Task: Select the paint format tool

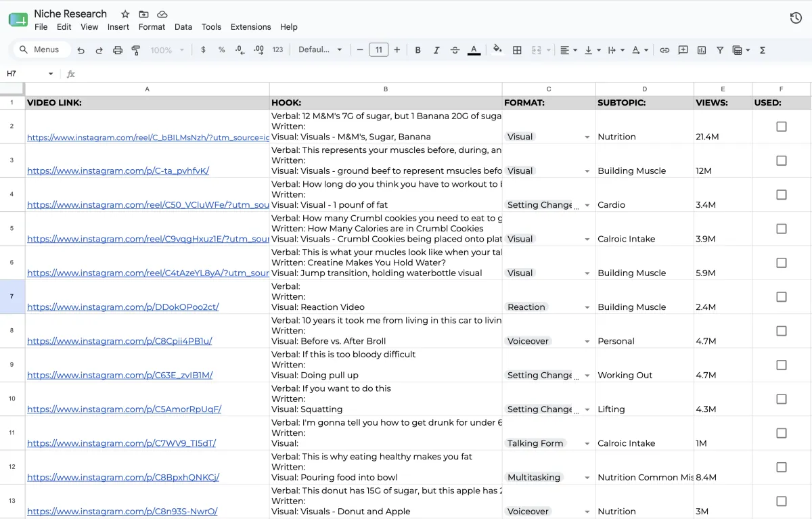Action: click(x=136, y=50)
